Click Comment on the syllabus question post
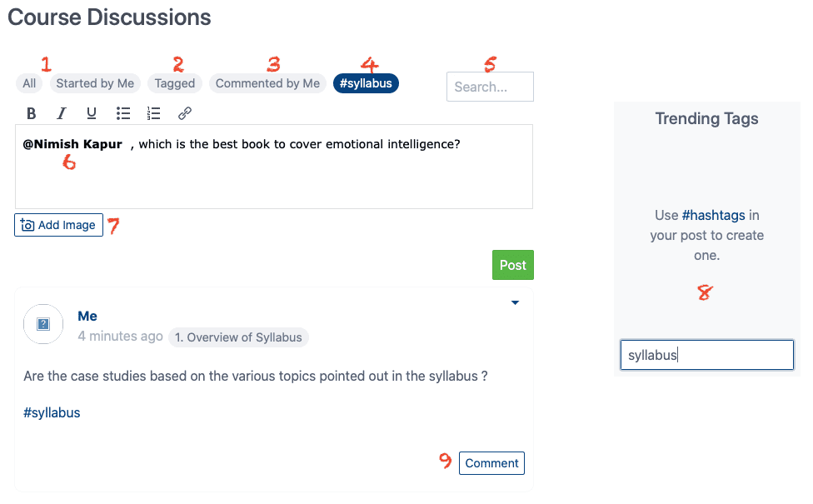This screenshot has width=813, height=504. pos(491,463)
